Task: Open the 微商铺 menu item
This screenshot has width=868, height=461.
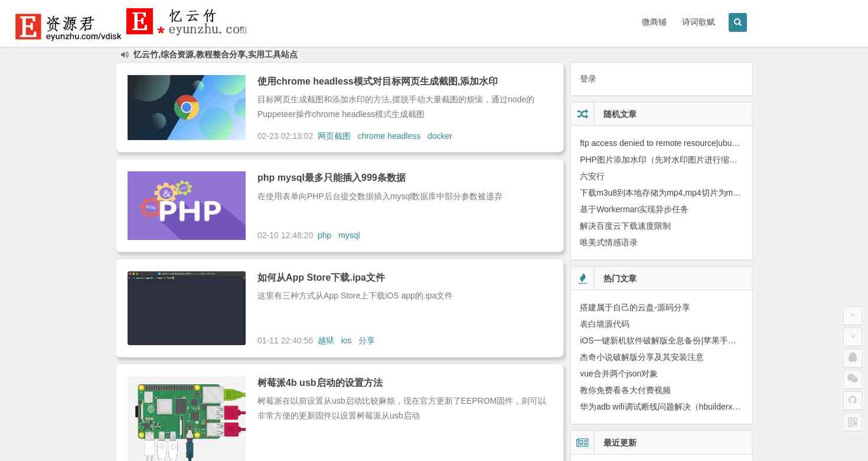Action: pos(654,22)
